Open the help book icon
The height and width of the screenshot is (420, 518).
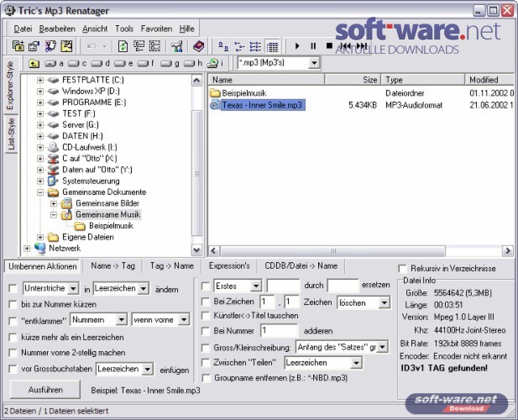198,46
